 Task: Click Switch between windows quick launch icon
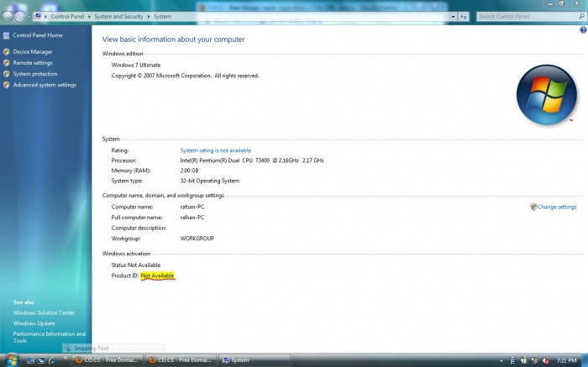41,360
